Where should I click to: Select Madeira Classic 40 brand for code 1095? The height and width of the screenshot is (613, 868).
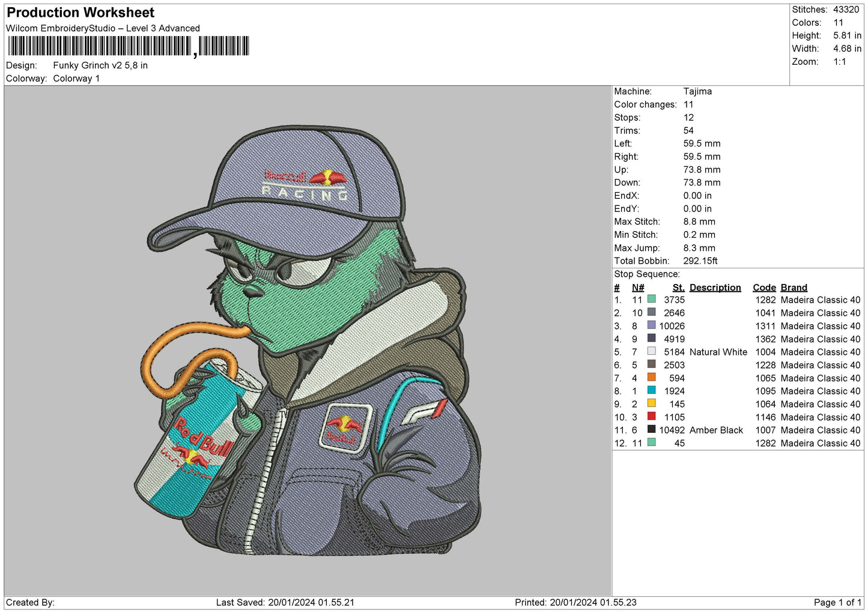[x=821, y=391]
